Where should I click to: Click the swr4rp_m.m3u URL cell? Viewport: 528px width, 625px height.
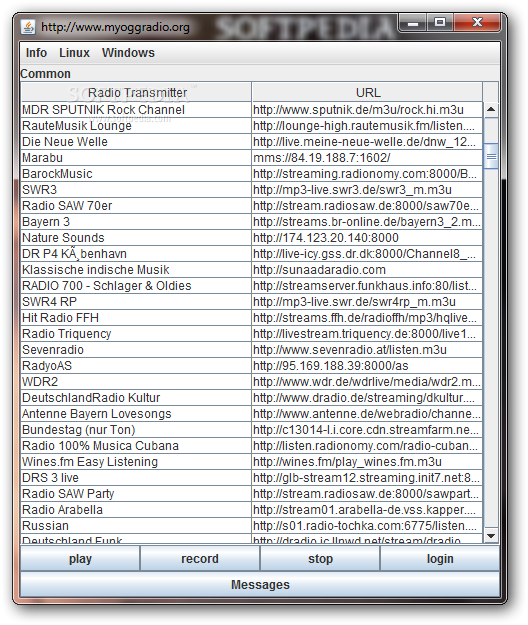367,301
